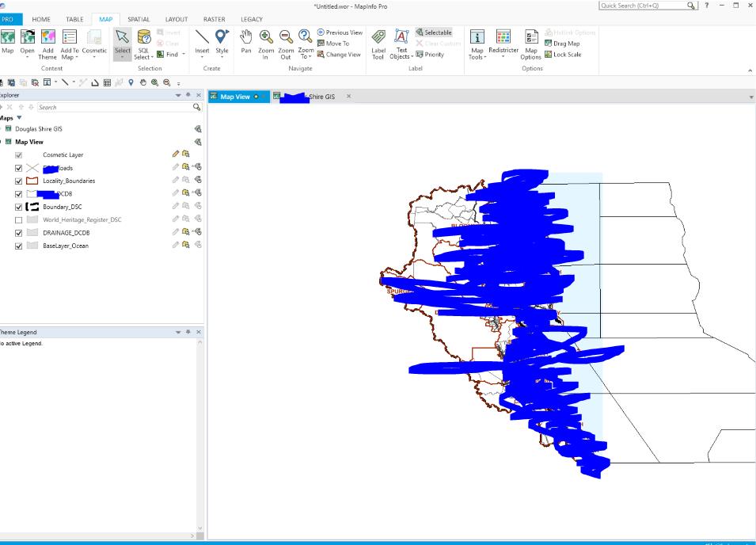Screen dimensions: 756x545
Task: Open the Style pin tool
Action: pos(222,44)
